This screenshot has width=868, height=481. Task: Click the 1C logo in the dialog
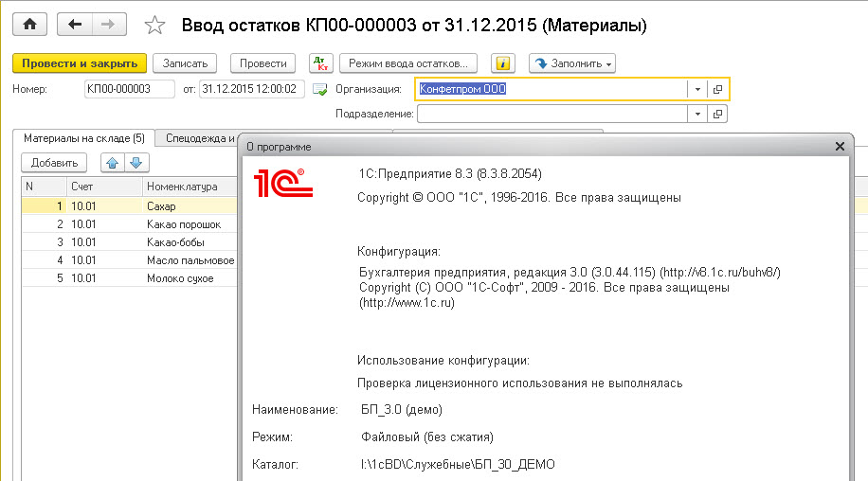coord(283,183)
